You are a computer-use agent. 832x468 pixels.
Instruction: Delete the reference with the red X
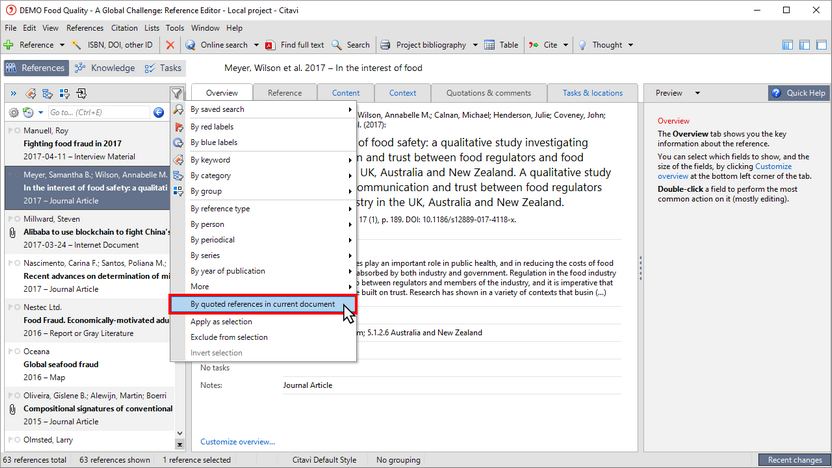170,45
